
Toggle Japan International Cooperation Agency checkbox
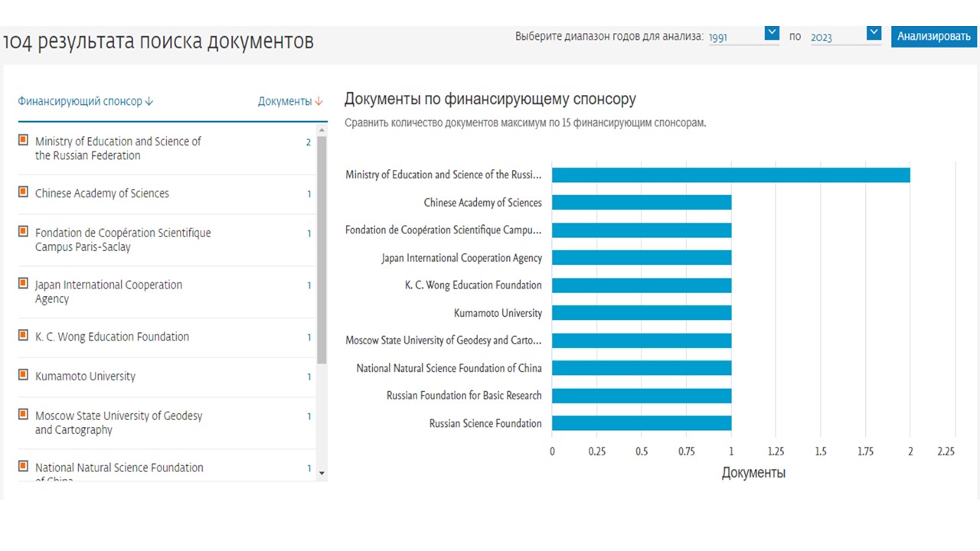click(x=23, y=283)
